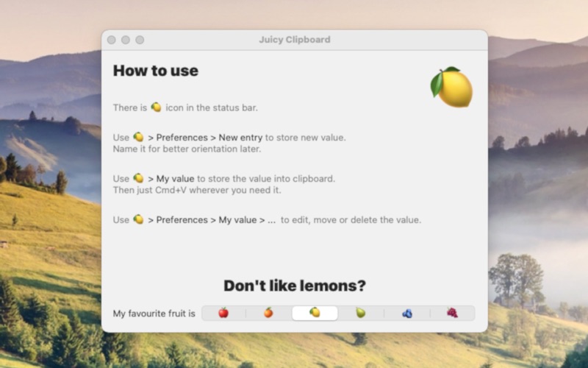Click lemon icon before 'Preferences > My value > ...'
The image size is (588, 368).
point(138,219)
